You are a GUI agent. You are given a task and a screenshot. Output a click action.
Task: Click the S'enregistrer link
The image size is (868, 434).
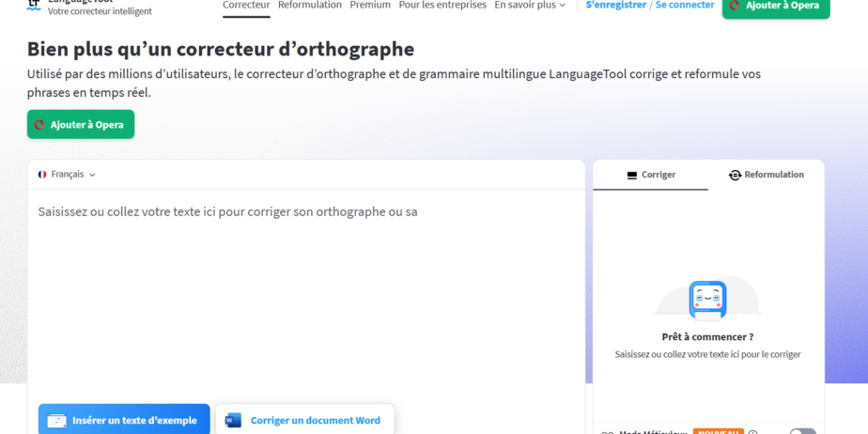pos(615,6)
